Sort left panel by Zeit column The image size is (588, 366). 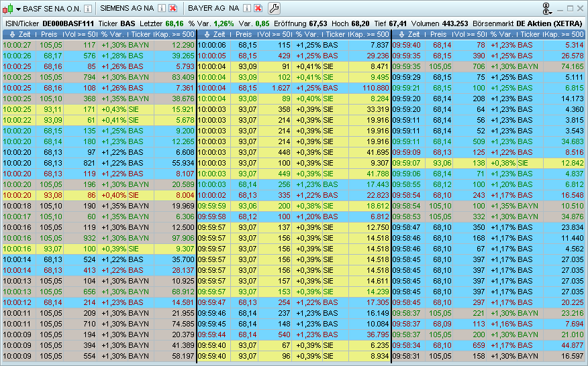(x=20, y=34)
